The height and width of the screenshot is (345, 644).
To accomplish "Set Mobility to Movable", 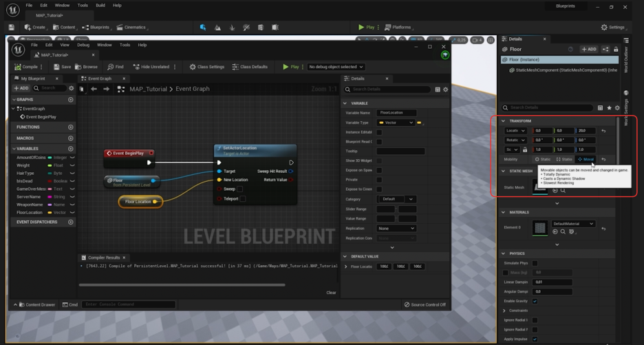I will (x=586, y=159).
